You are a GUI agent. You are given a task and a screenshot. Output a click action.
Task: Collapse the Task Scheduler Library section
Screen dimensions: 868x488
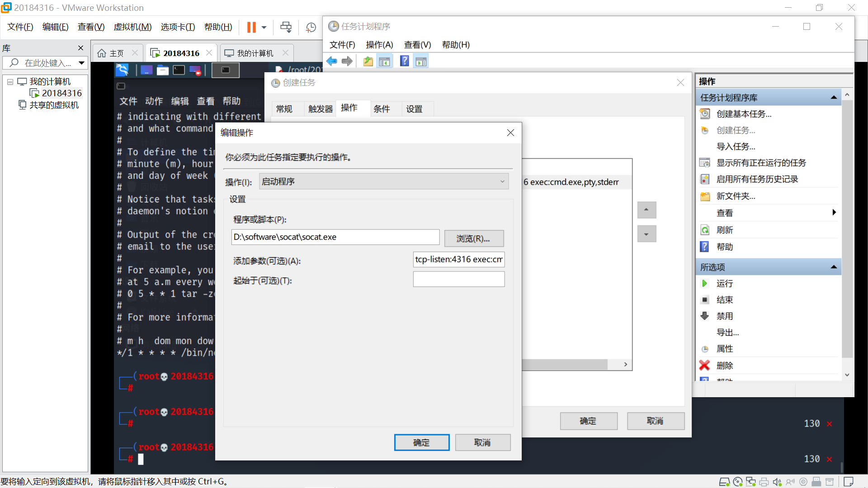(x=834, y=98)
